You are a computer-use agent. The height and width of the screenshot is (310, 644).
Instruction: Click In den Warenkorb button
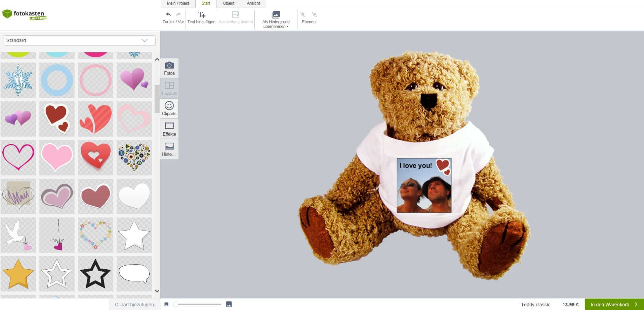614,304
